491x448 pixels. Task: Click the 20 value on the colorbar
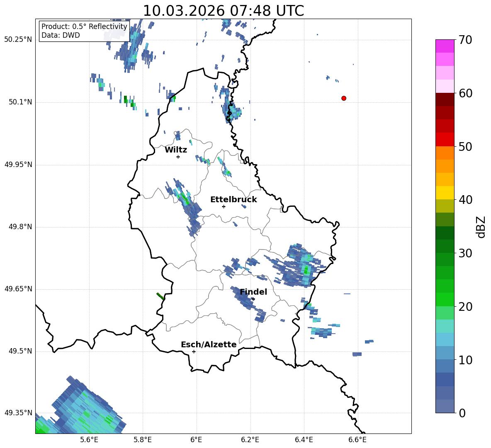pyautogui.click(x=465, y=306)
